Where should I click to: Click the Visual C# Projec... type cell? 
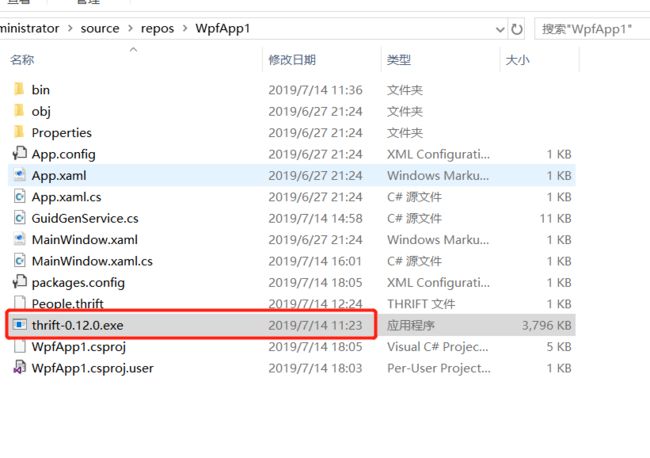(437, 347)
